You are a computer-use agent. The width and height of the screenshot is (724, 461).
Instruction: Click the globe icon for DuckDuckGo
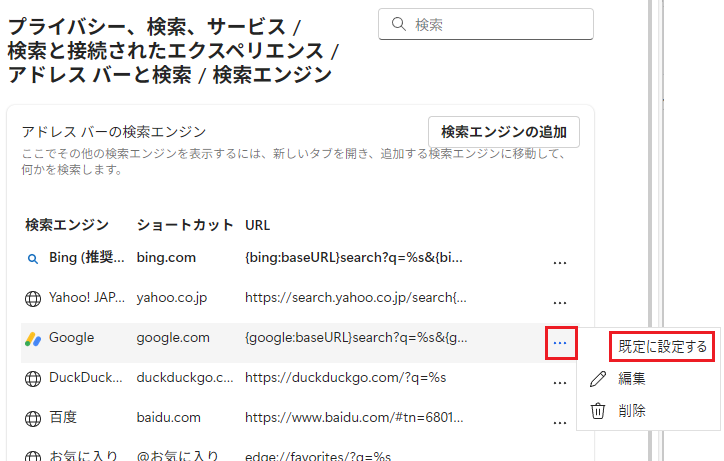(x=32, y=379)
